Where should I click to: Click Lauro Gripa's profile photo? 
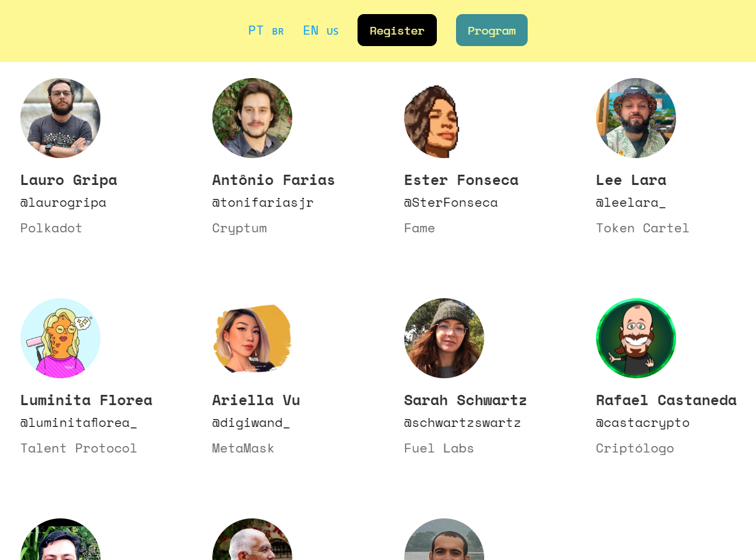pyautogui.click(x=60, y=118)
